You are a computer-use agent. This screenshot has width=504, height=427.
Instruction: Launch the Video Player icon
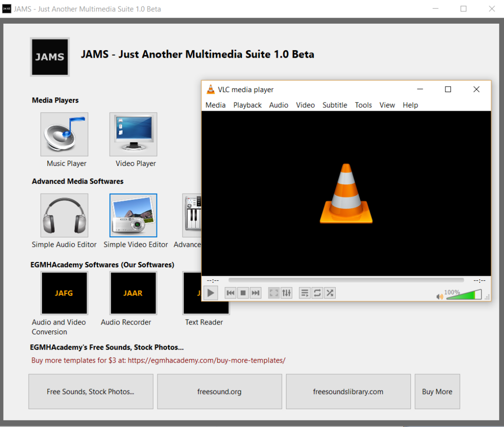133,134
